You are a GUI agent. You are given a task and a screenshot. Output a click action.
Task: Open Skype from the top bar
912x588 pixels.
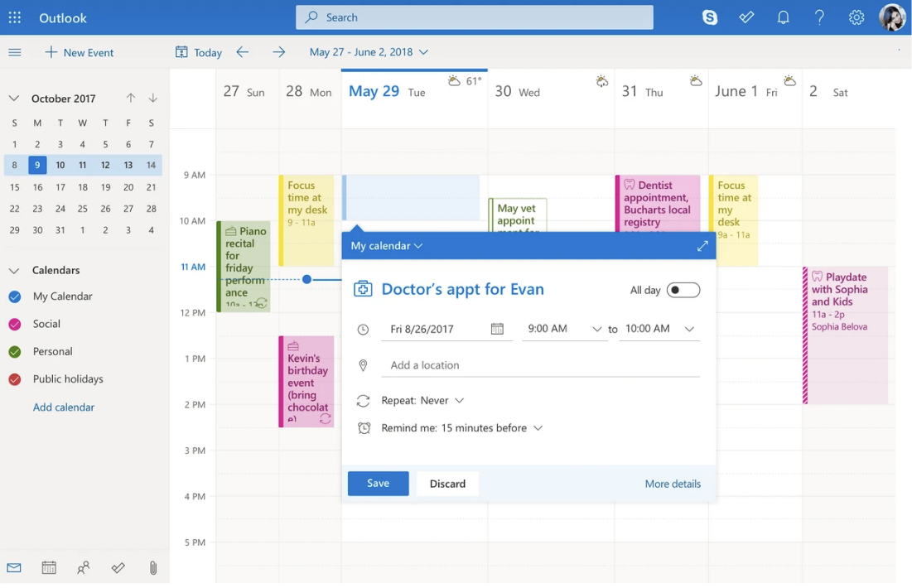click(x=710, y=17)
